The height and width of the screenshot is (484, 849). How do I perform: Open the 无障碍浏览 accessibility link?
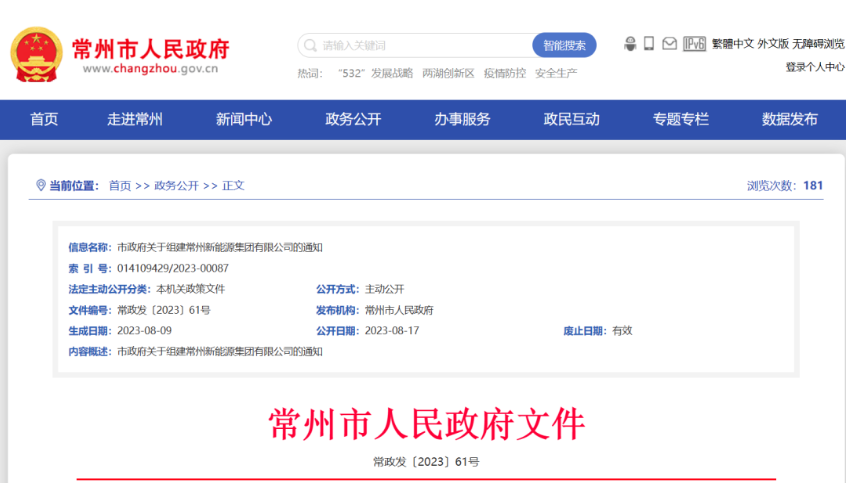(818, 44)
